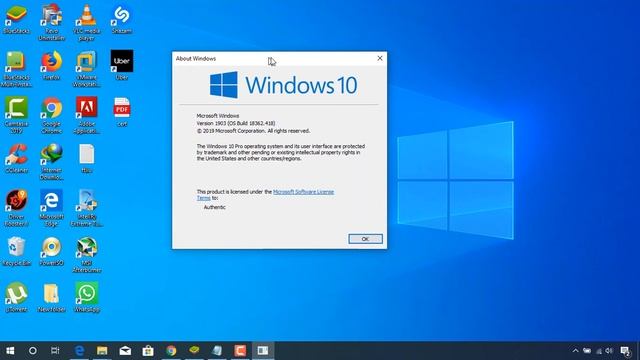Image resolution: width=640 pixels, height=360 pixels.
Task: Open network status in system tray
Action: tap(599, 351)
